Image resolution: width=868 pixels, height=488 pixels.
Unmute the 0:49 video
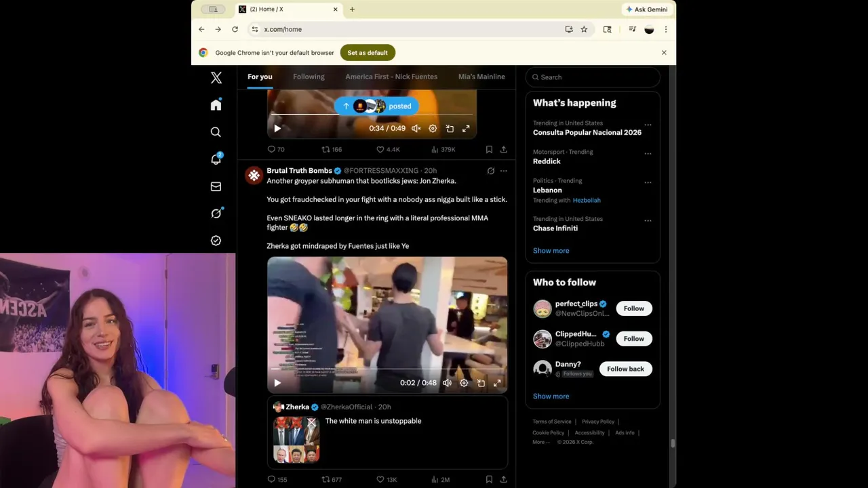[x=416, y=128]
